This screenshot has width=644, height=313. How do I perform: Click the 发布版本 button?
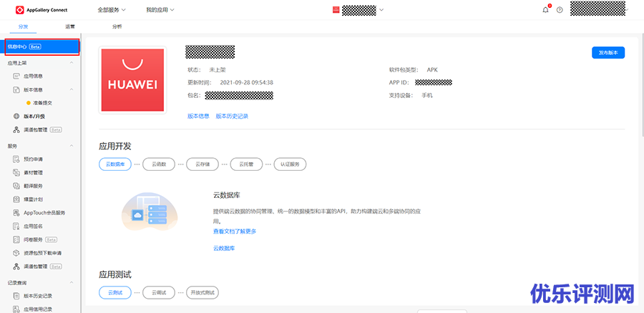point(608,53)
